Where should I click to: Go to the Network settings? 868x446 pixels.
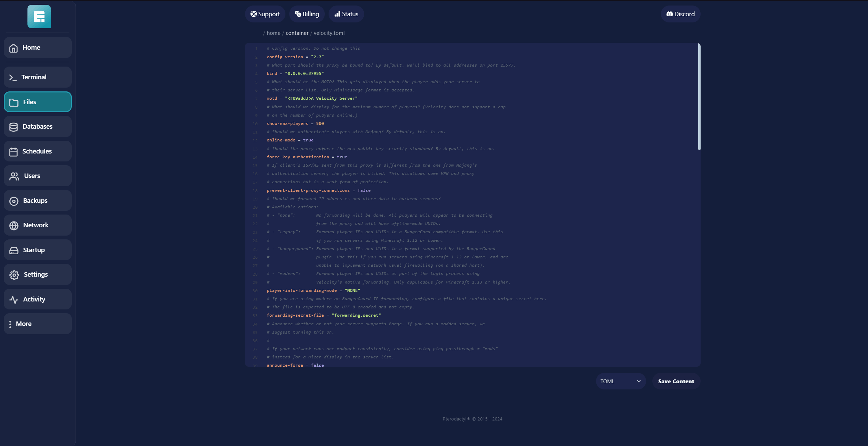38,225
